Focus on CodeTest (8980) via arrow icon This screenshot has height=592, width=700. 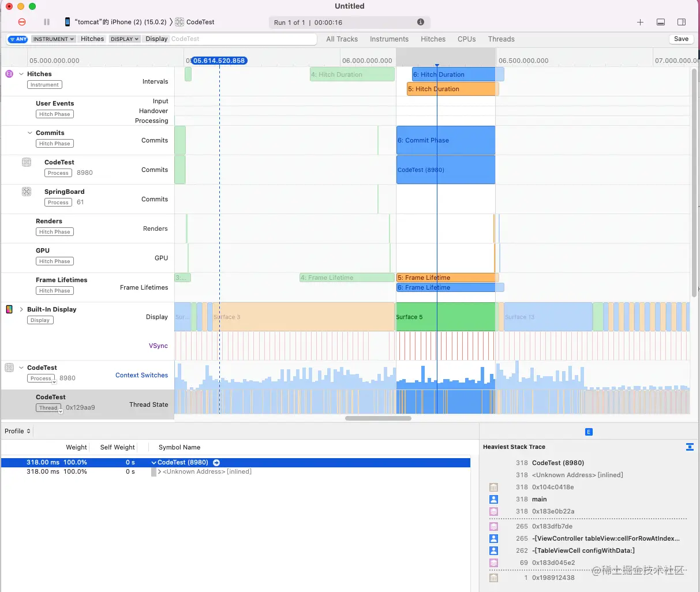click(216, 463)
